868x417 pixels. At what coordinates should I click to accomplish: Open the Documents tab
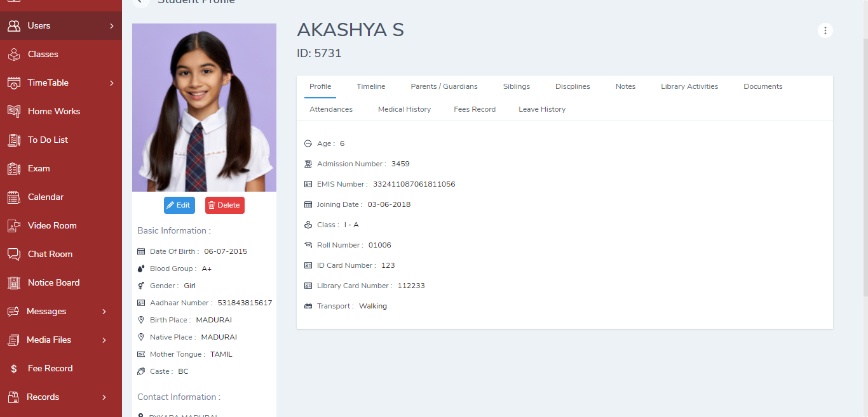[x=763, y=87]
